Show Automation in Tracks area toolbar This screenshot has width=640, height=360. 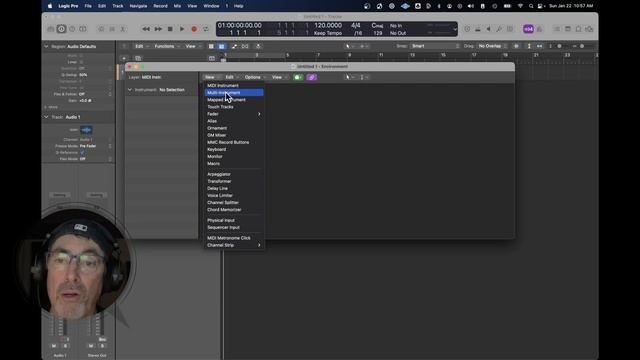(234, 46)
